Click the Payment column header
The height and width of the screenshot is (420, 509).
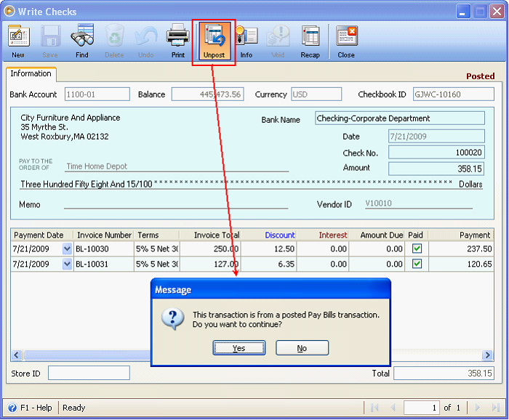[461, 235]
